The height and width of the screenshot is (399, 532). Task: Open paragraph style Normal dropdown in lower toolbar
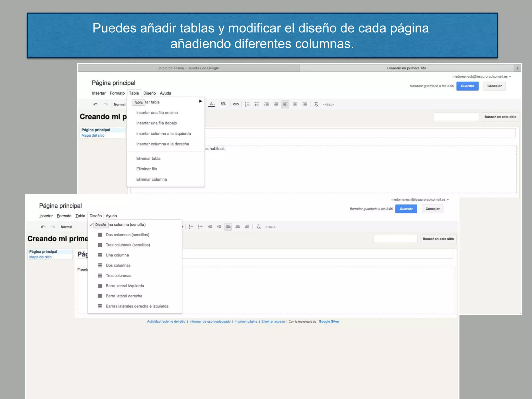tap(66, 227)
